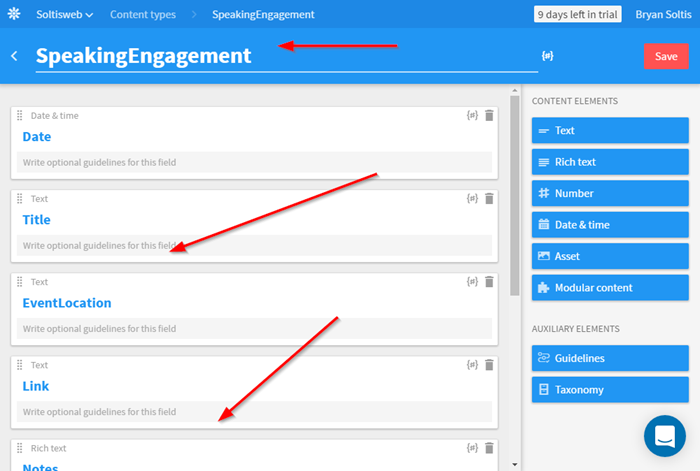Add a Modular content element
Image resolution: width=700 pixels, height=471 pixels.
pyautogui.click(x=610, y=288)
